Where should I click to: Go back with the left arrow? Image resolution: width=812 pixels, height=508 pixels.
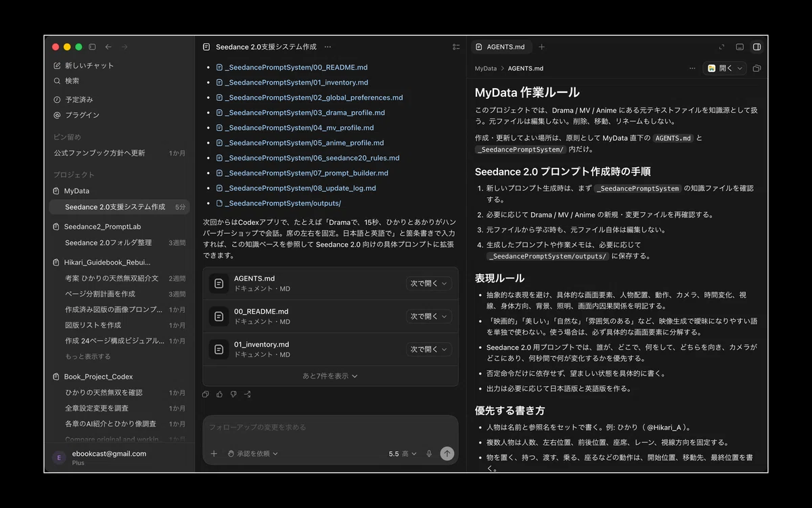tap(108, 47)
